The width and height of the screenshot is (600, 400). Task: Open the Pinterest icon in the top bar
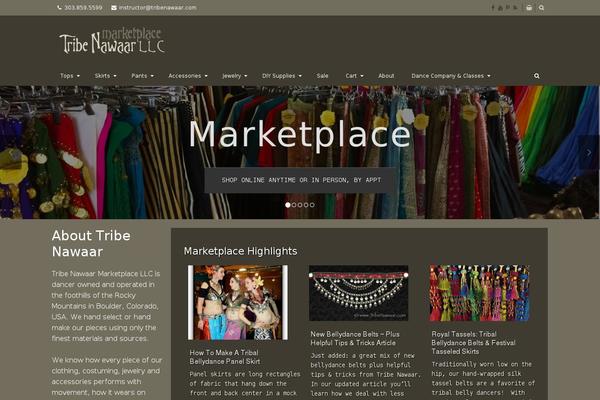[508, 8]
